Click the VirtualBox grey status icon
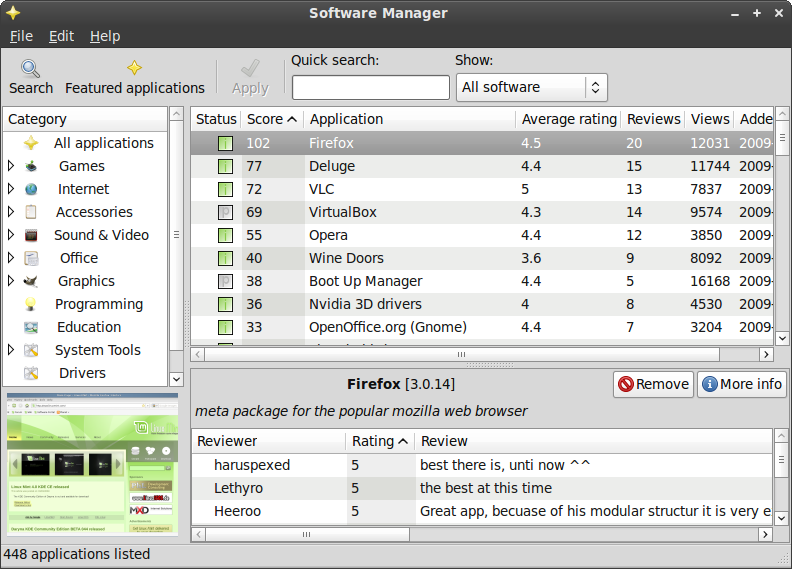This screenshot has height=569, width=792. [225, 212]
